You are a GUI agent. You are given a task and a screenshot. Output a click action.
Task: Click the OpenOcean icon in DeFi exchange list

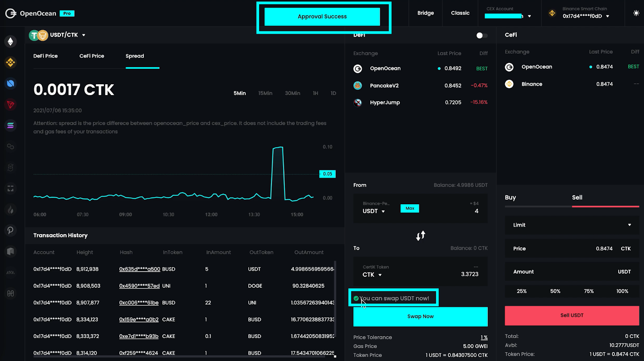tap(357, 68)
